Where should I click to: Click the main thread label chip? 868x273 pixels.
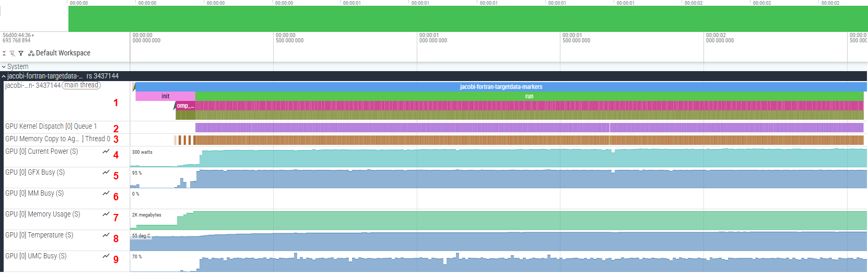click(x=81, y=85)
